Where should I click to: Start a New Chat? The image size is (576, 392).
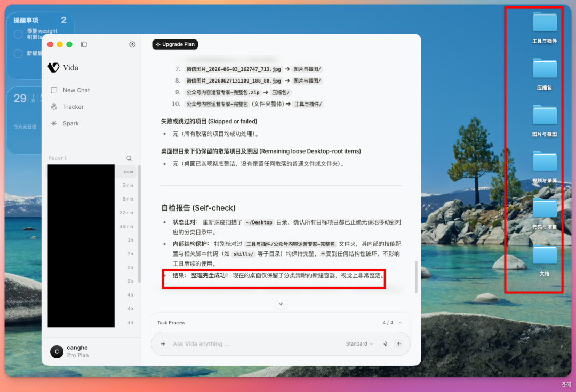(x=70, y=90)
